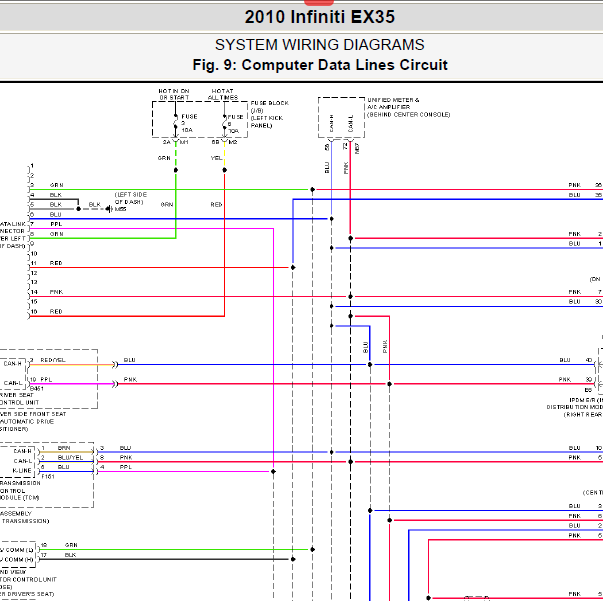The width and height of the screenshot is (603, 601).
Task: Click the B451 connector label
Action: pyautogui.click(x=37, y=388)
